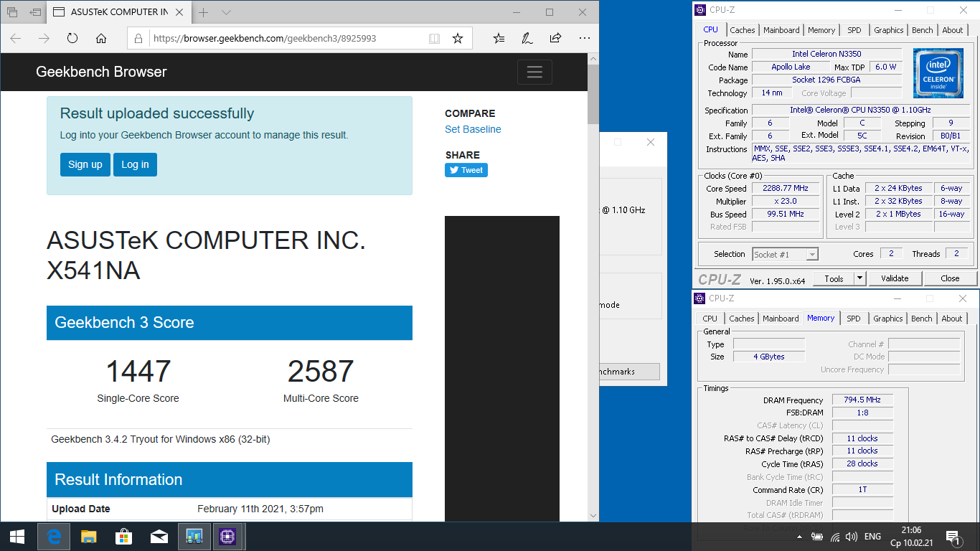
Task: Switch to Graphics tab in upper CPU-Z
Action: [888, 30]
